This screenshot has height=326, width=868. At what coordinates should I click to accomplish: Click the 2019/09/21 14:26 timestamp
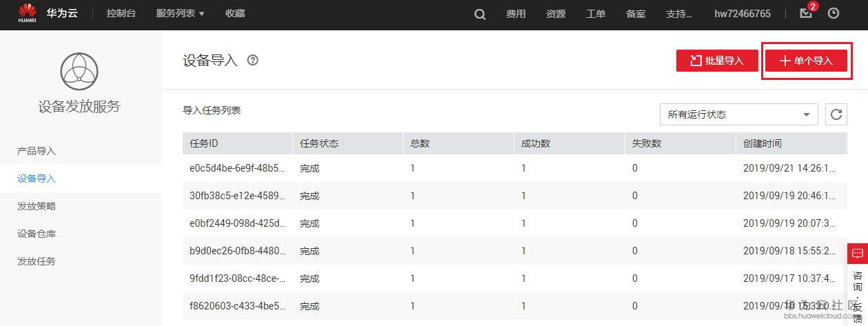coord(791,168)
